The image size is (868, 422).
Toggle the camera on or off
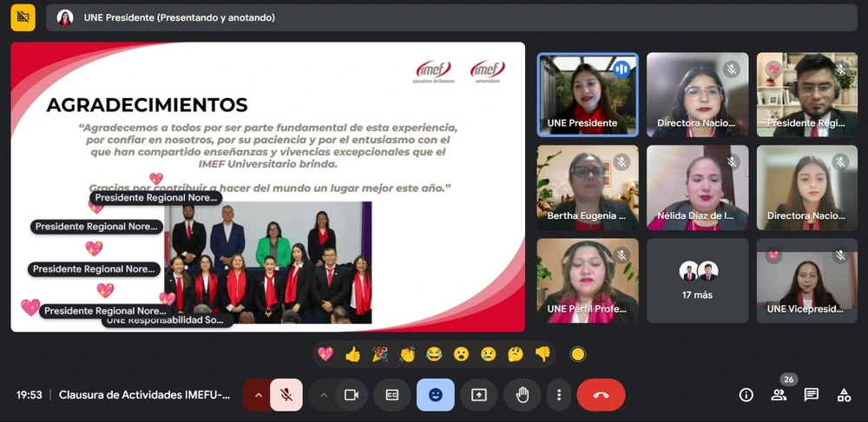click(x=352, y=395)
